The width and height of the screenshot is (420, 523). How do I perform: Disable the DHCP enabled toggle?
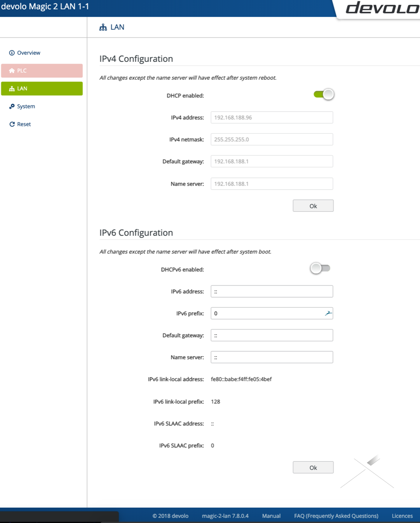324,94
